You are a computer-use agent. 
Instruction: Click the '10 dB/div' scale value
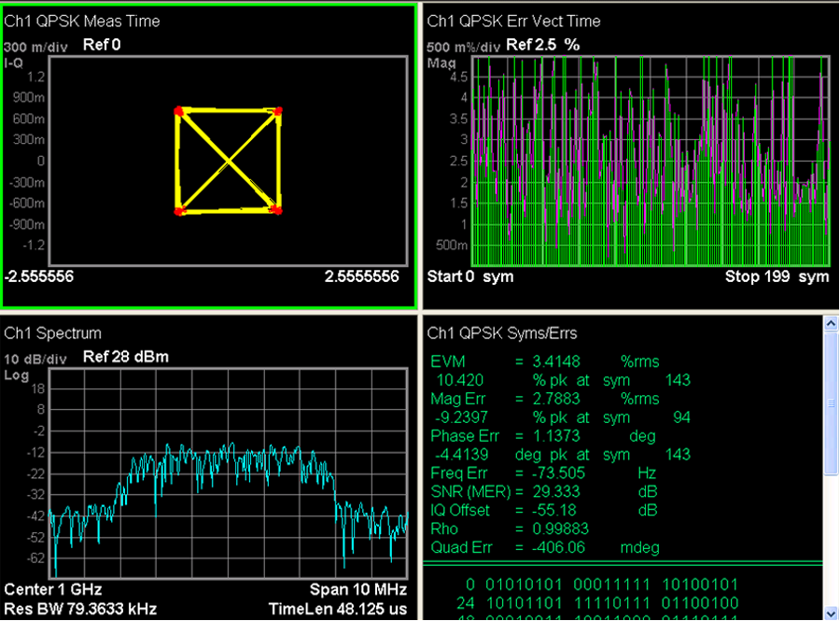click(35, 359)
